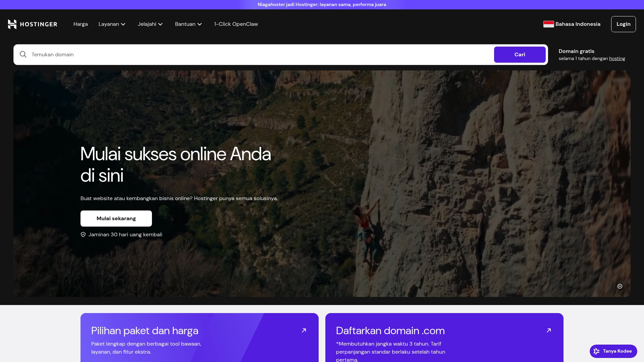Open the Harga menu item
Image resolution: width=644 pixels, height=362 pixels.
click(80, 24)
